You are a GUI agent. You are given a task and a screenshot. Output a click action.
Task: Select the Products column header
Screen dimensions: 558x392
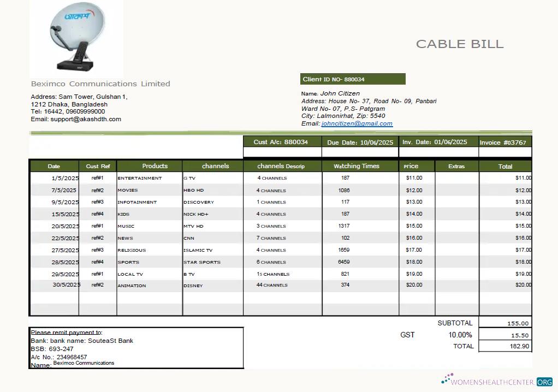click(155, 166)
